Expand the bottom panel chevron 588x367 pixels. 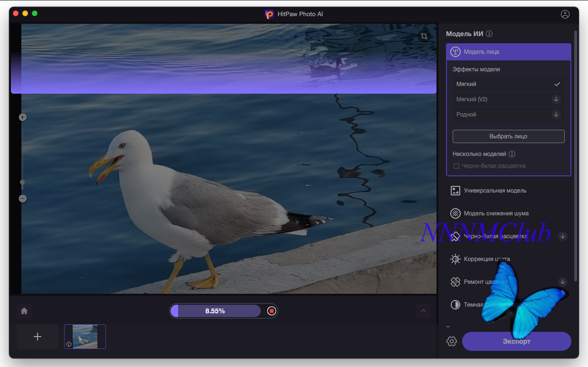(423, 311)
